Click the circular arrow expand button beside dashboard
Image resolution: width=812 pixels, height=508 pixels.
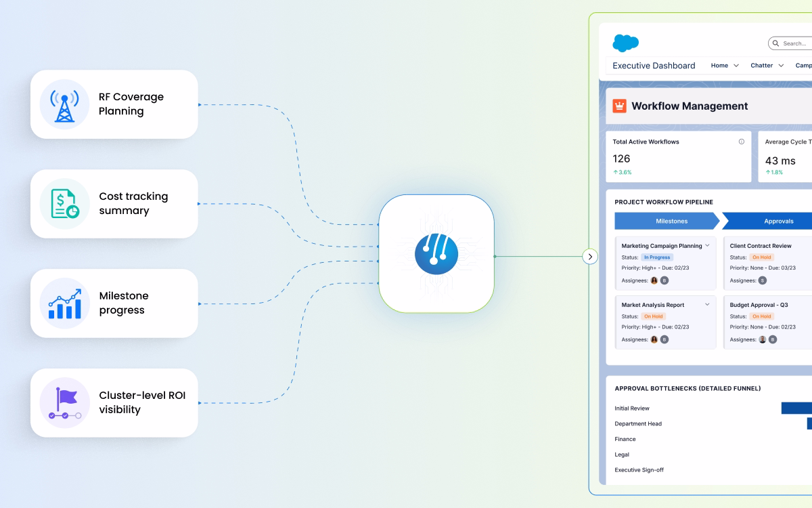(x=591, y=257)
